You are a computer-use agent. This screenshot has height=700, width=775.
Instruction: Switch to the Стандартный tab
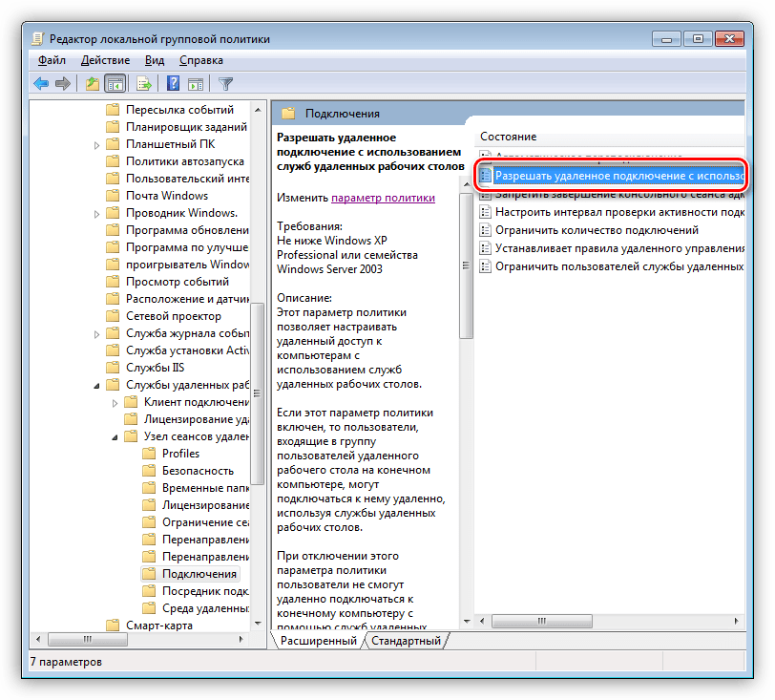tap(406, 642)
